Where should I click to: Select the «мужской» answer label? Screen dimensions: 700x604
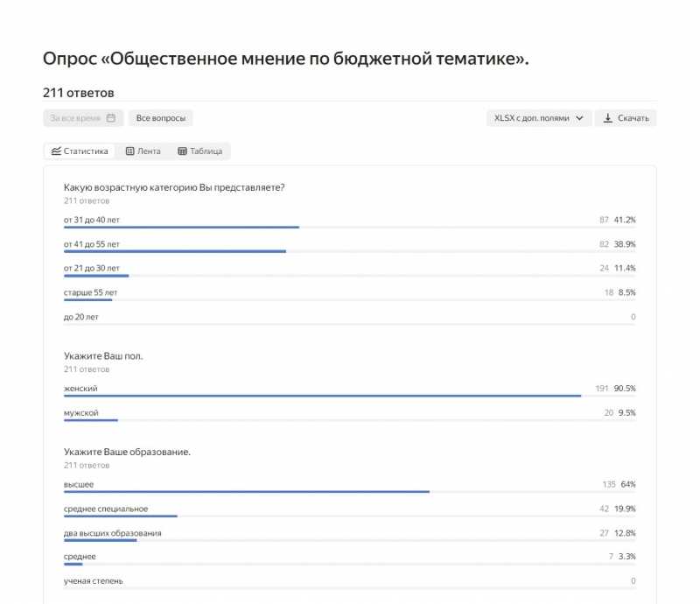(81, 412)
